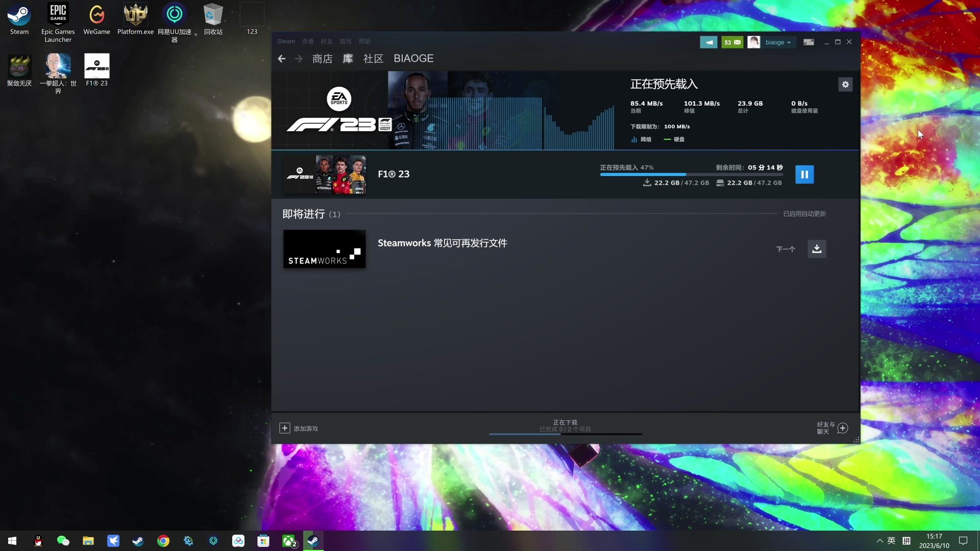Pause the F1 23 preload
The height and width of the screenshot is (551, 980).
(x=804, y=174)
